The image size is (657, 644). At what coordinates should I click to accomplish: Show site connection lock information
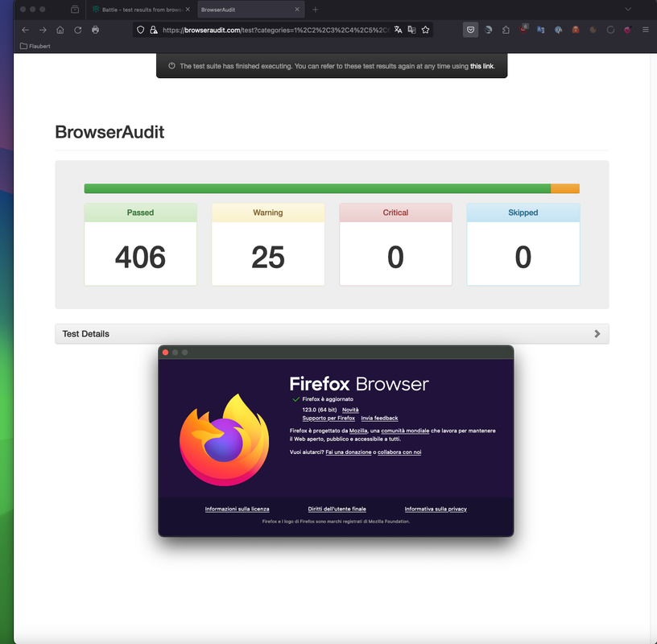click(x=154, y=30)
